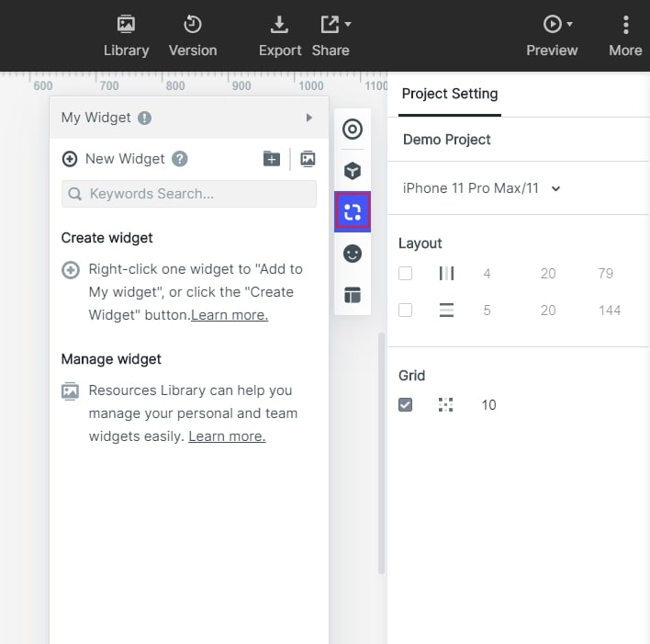
Task: Open Learn more link under Create widget
Action: (230, 315)
